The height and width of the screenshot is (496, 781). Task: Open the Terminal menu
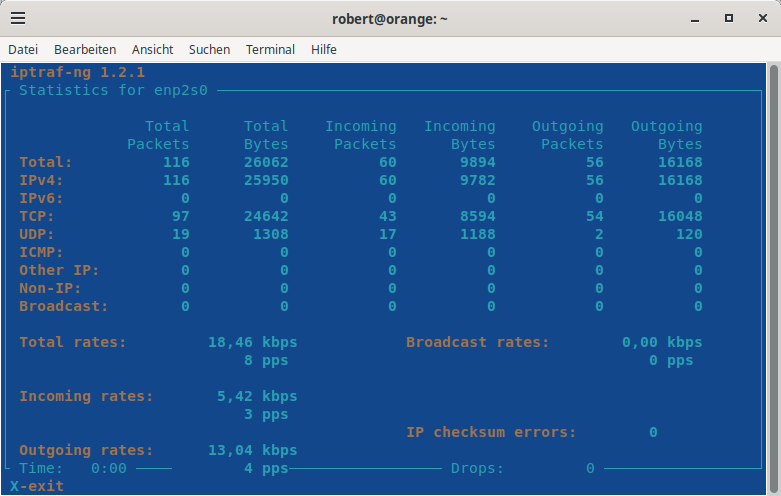click(270, 49)
